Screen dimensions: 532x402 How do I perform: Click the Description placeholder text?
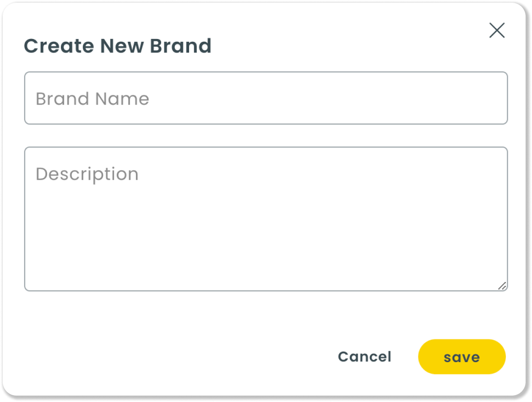tap(87, 175)
